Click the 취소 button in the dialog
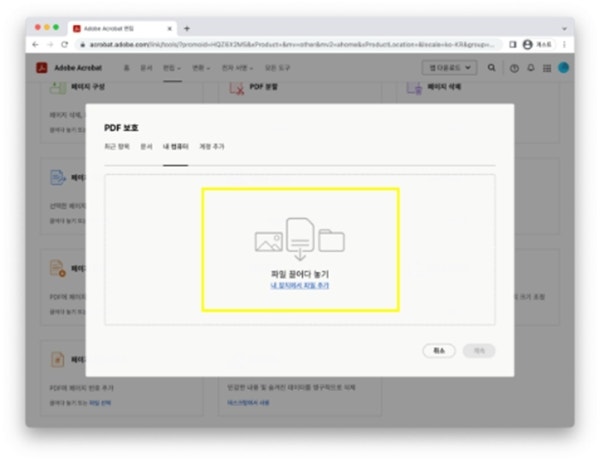 click(x=439, y=350)
